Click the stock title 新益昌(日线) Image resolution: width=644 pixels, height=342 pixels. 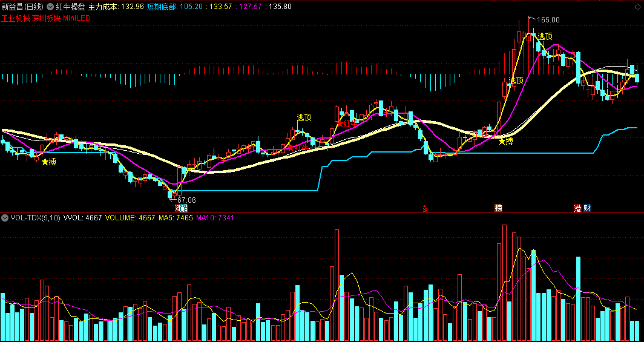click(22, 7)
